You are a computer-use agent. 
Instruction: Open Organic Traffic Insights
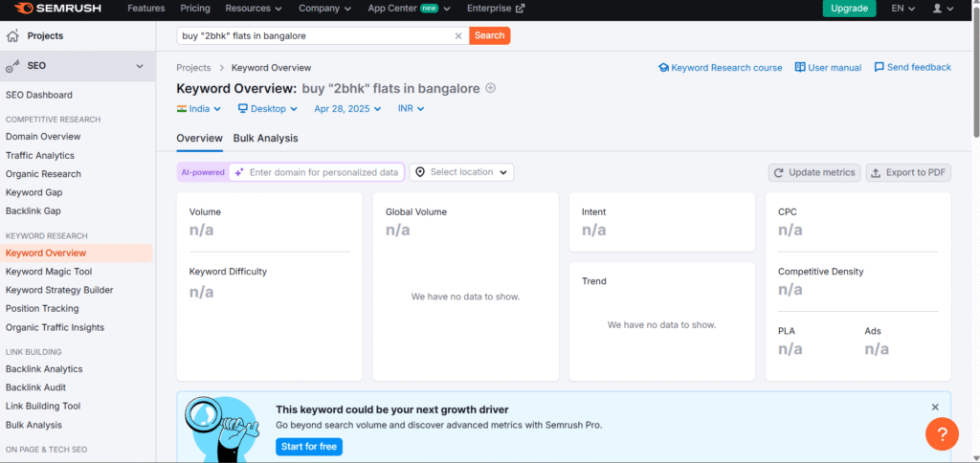[x=55, y=327]
